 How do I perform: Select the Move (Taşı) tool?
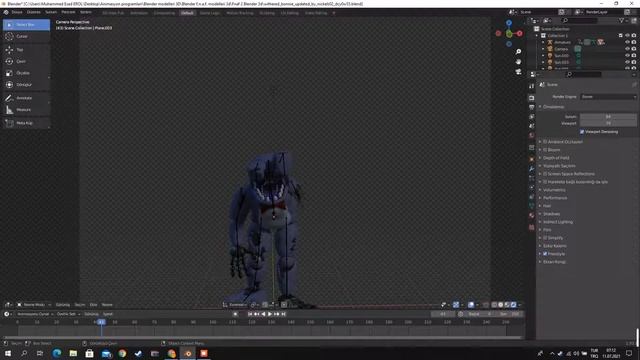[26, 50]
